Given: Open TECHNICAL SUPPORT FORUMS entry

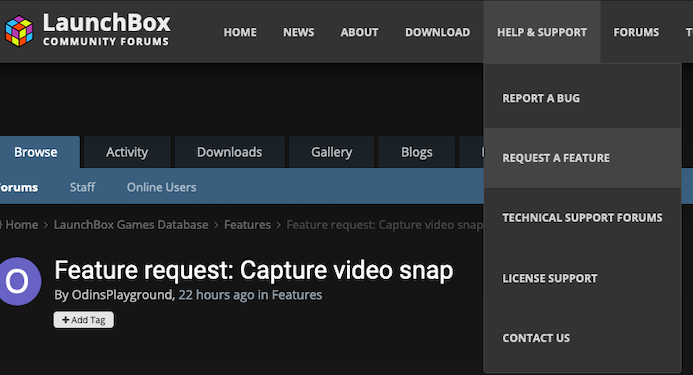Looking at the screenshot, I should pyautogui.click(x=583, y=218).
